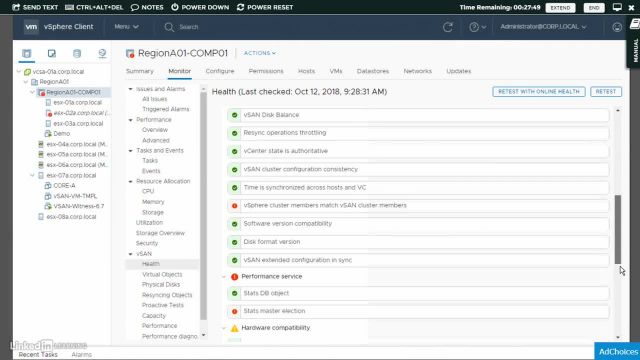The width and height of the screenshot is (640, 360).
Task: Click RETEST WITH ONLINE HEALTH button
Action: pos(539,91)
